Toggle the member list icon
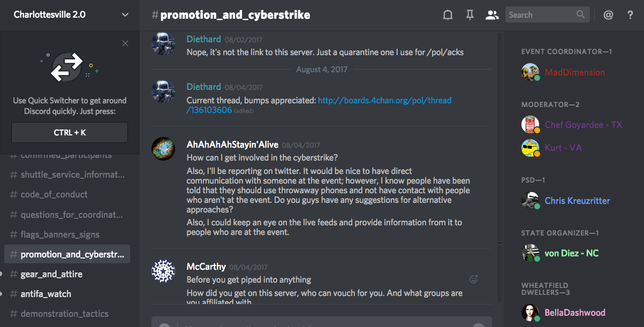Image resolution: width=644 pixels, height=327 pixels. [491, 15]
